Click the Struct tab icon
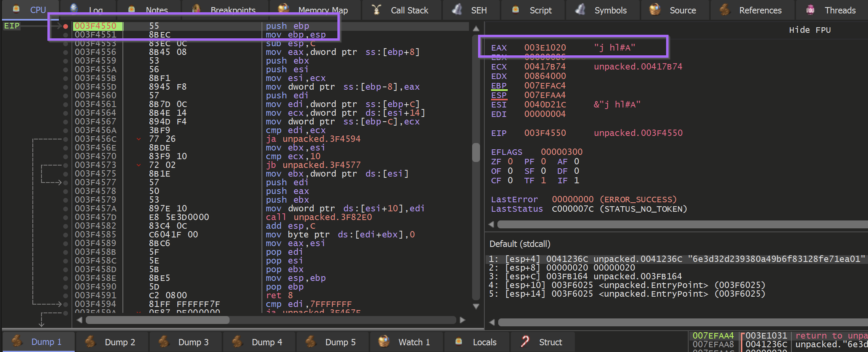Viewport: 868px width, 352px height. [525, 341]
